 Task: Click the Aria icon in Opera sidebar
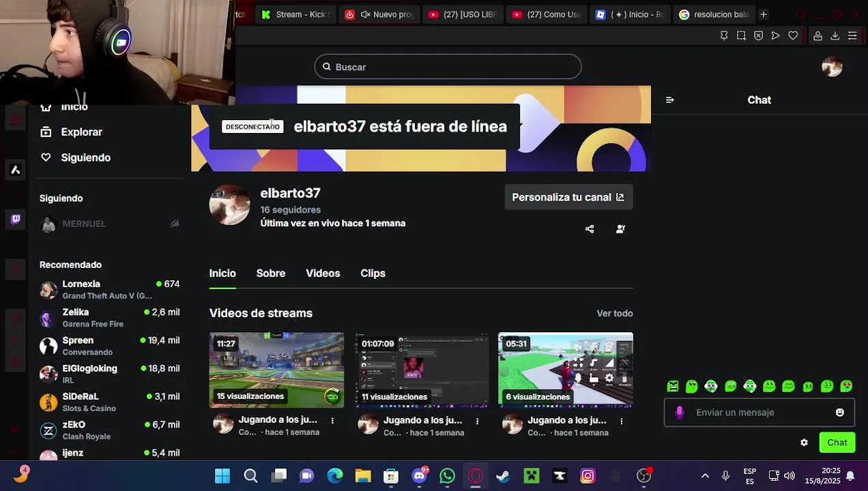click(x=16, y=170)
